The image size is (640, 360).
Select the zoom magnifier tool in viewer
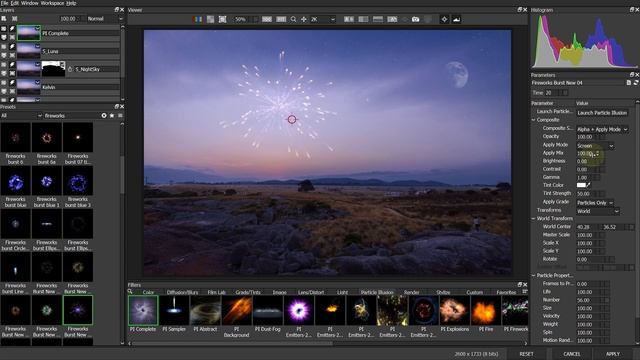coord(293,19)
